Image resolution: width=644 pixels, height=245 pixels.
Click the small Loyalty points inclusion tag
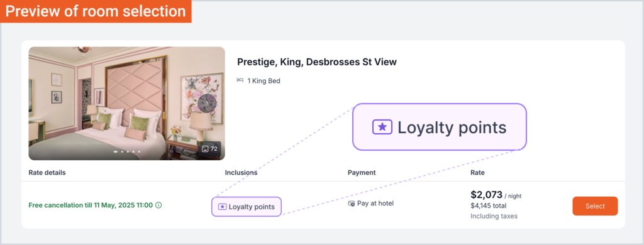click(x=247, y=207)
